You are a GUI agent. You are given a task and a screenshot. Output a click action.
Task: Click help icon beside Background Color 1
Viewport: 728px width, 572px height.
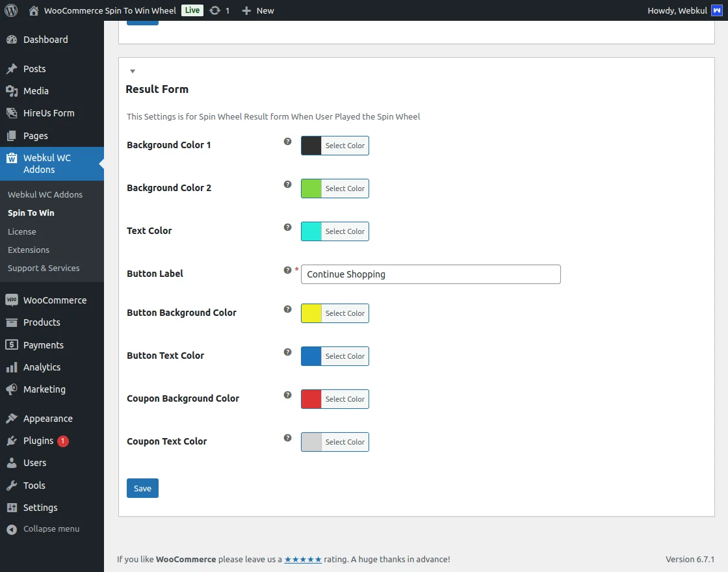287,141
